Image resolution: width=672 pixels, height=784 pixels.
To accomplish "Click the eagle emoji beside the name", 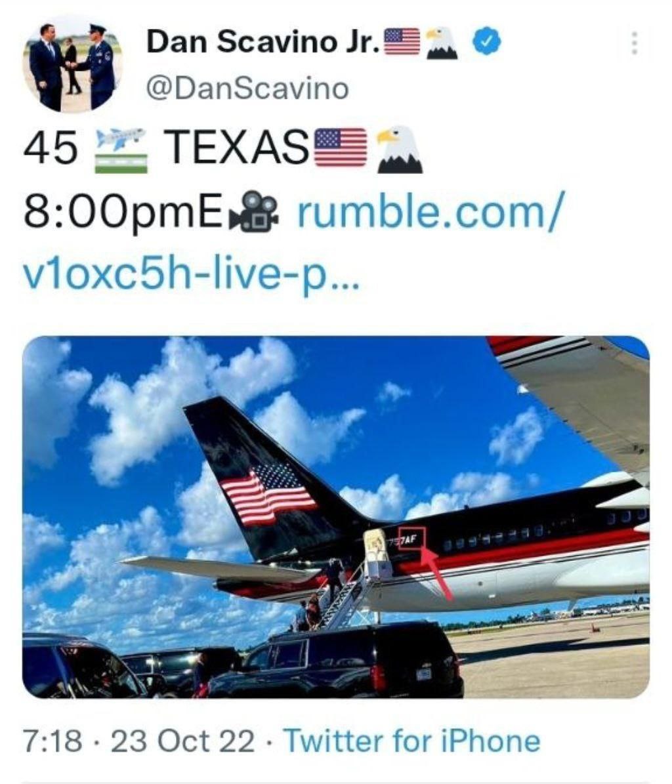I will click(442, 43).
